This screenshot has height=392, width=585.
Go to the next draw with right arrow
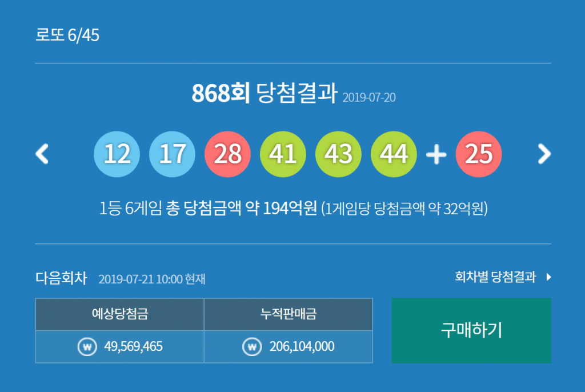[544, 154]
